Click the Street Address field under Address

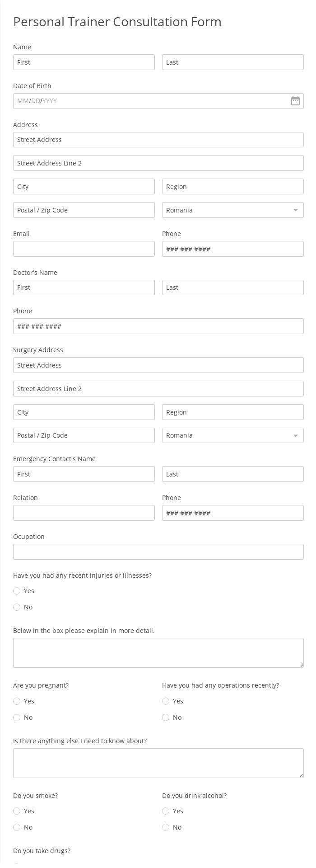(158, 140)
